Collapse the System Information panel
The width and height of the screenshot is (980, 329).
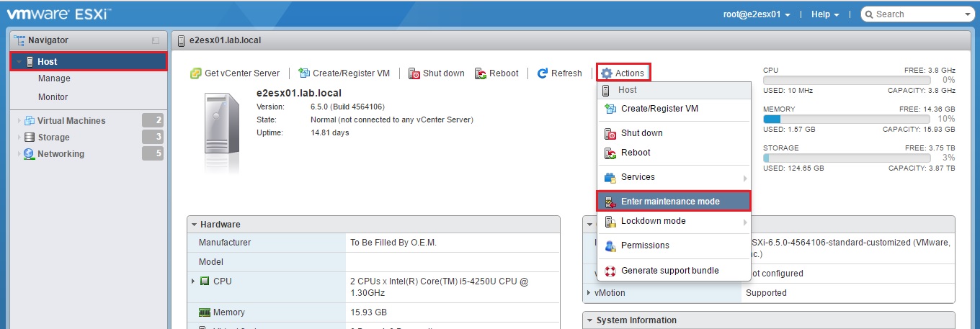590,320
